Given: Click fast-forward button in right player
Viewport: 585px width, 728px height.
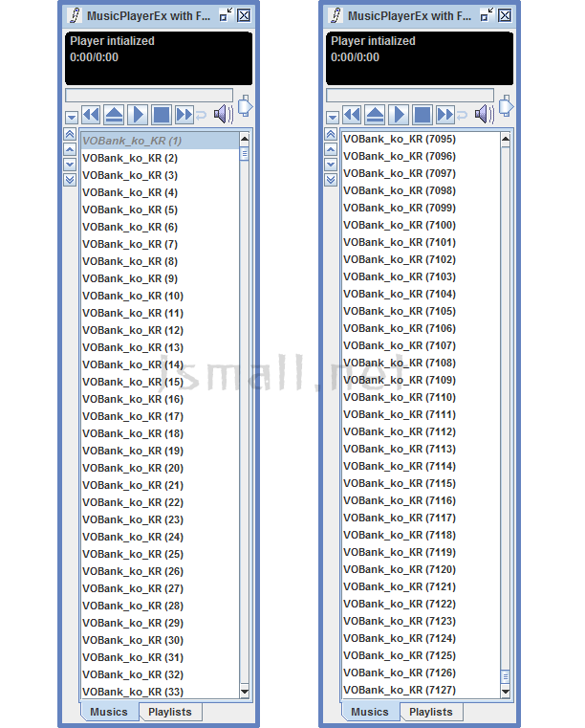Looking at the screenshot, I should click(444, 115).
